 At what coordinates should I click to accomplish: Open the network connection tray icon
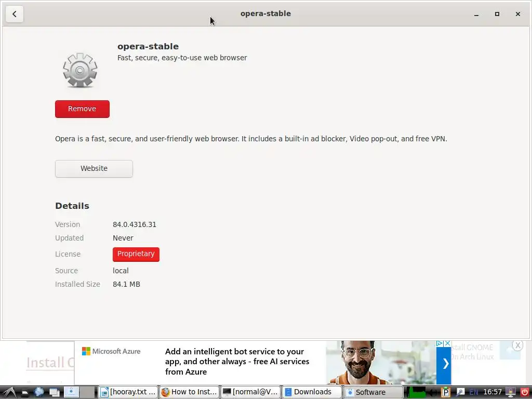(460, 392)
